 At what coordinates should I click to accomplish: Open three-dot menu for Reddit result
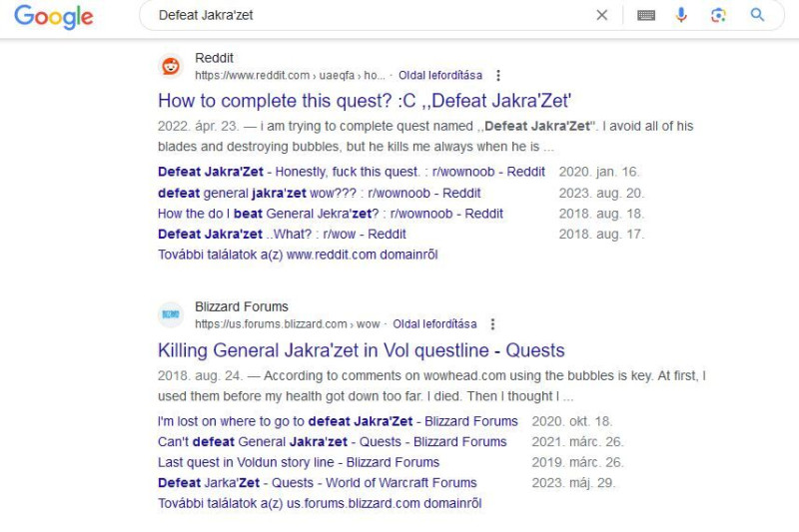pyautogui.click(x=497, y=75)
